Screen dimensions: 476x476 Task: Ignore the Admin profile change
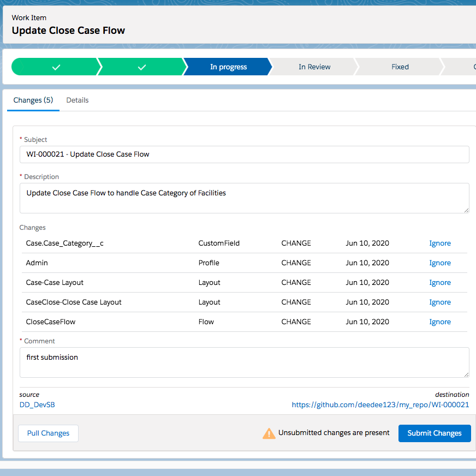coord(439,263)
